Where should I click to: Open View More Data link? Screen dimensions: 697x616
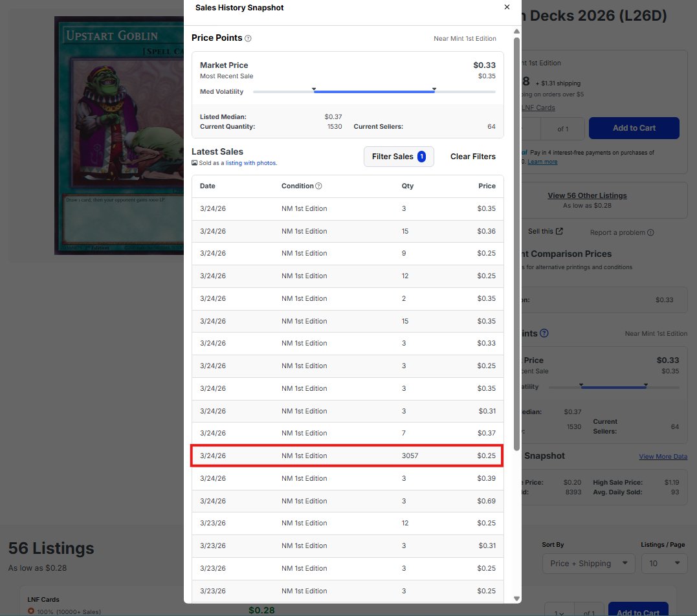click(663, 456)
